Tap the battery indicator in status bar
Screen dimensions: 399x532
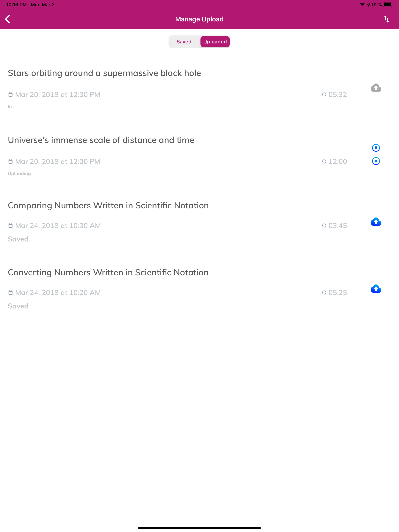click(388, 4)
